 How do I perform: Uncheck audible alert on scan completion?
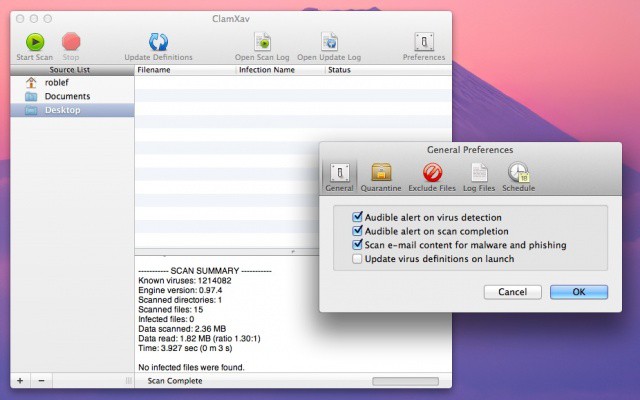click(357, 231)
